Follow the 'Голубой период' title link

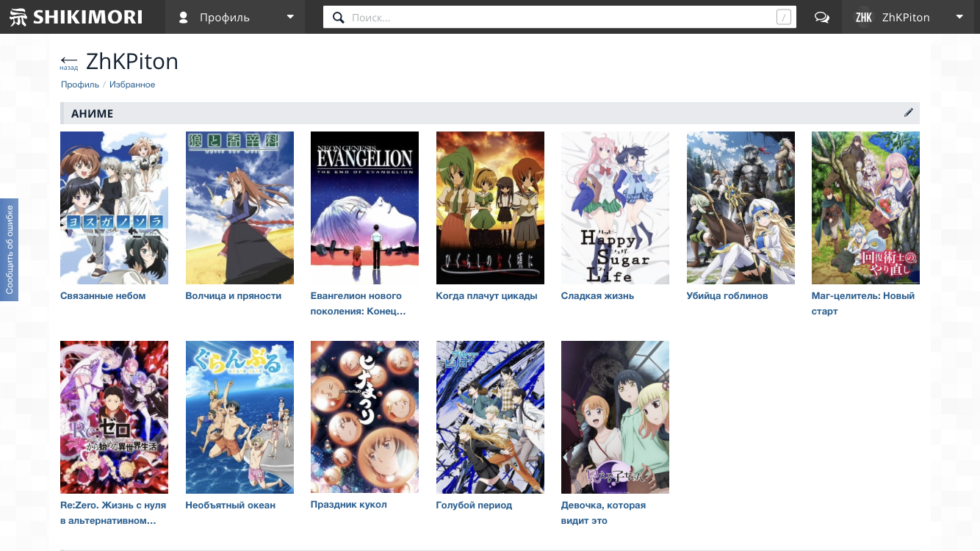pos(474,505)
